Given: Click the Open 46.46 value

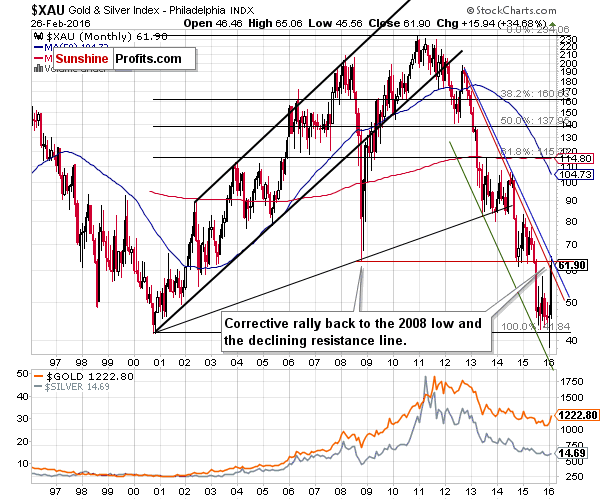Looking at the screenshot, I should [213, 23].
